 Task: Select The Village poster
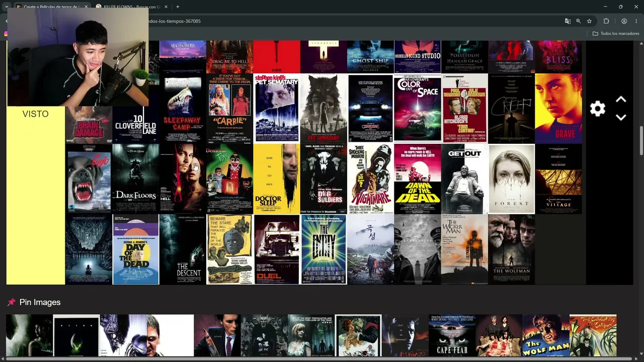coord(558,179)
